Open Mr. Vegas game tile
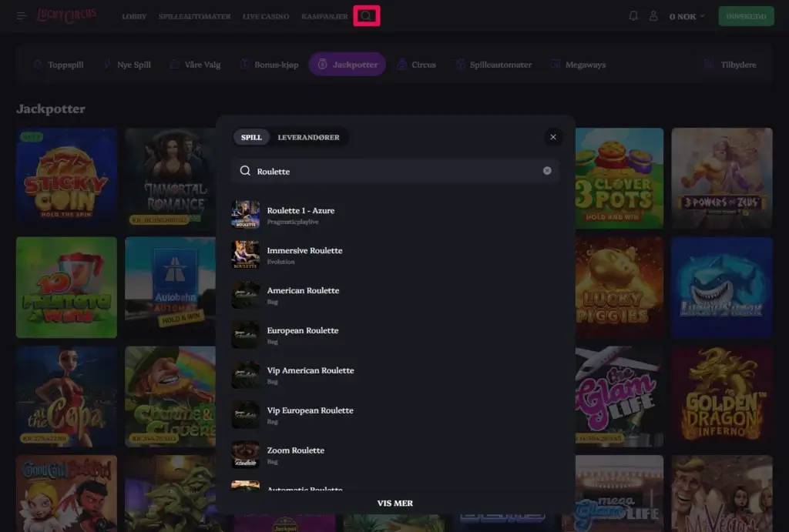 [721, 494]
